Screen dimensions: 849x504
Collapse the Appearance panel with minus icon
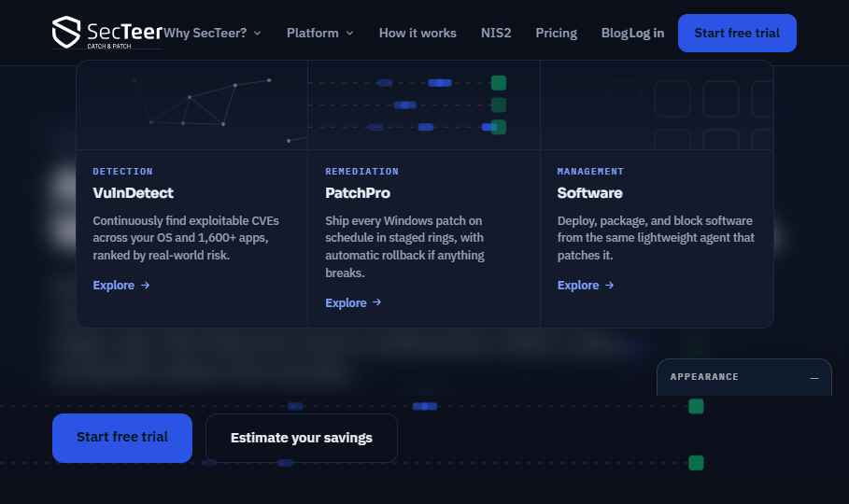tap(814, 378)
